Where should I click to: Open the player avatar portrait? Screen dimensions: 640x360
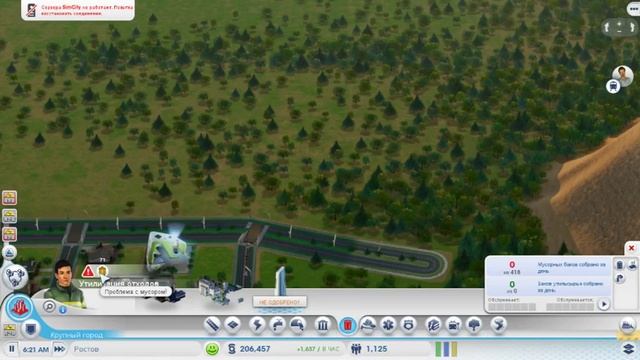coord(623,75)
